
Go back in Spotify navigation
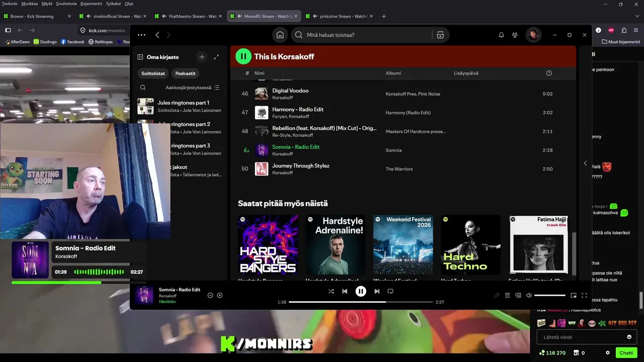[157, 35]
